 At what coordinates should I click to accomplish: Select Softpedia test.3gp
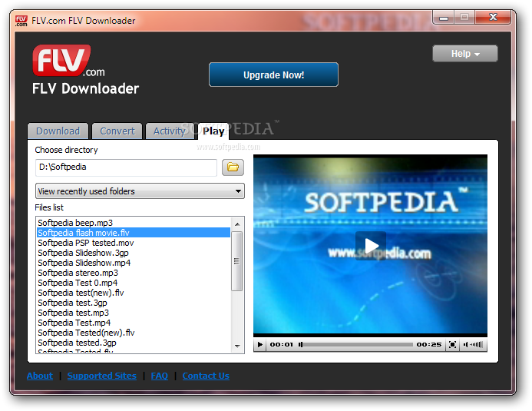[134, 303]
